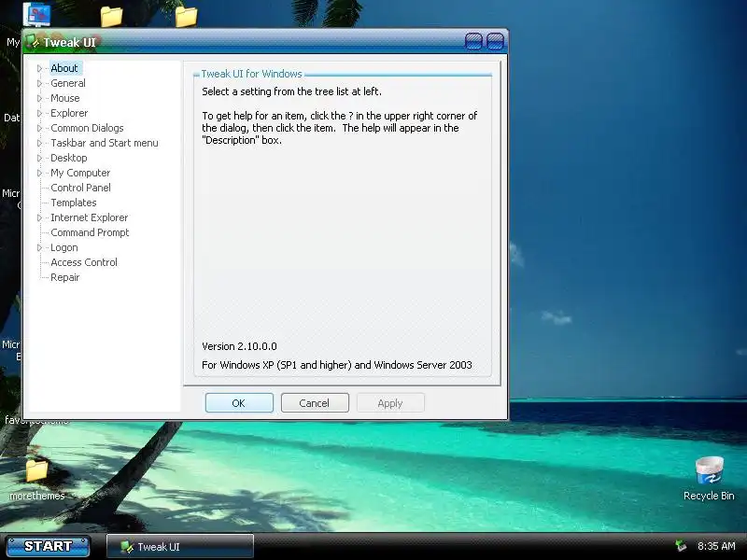Expand the Common Dialogs node arrow
747x560 pixels.
coord(40,128)
